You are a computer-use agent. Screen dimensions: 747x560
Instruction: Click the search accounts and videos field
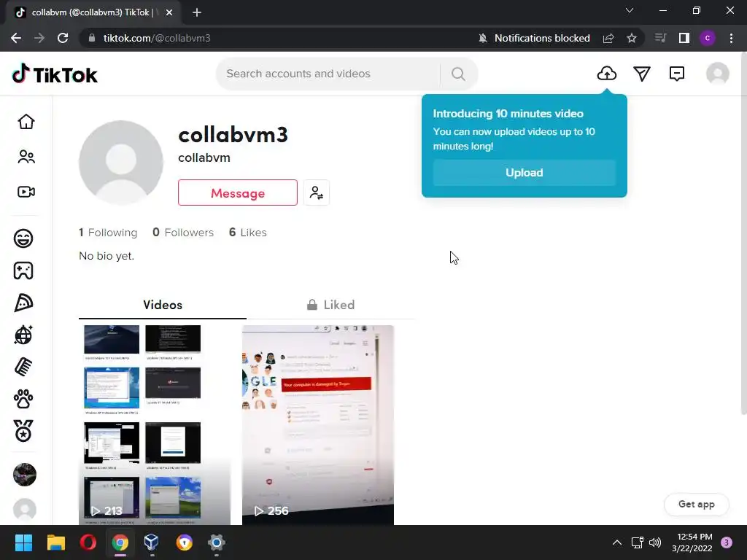coord(329,74)
